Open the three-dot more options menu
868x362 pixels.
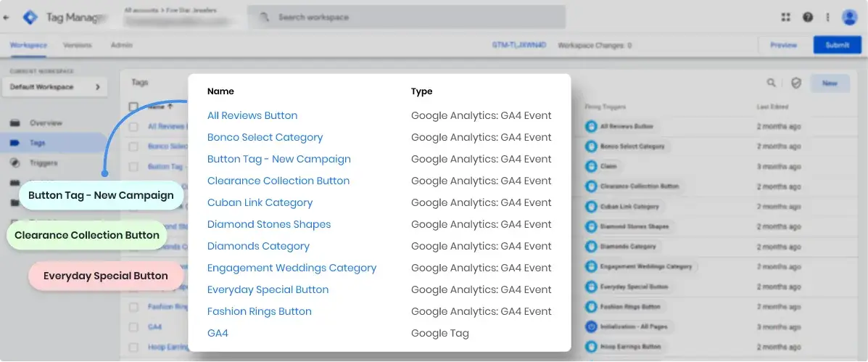coord(827,17)
